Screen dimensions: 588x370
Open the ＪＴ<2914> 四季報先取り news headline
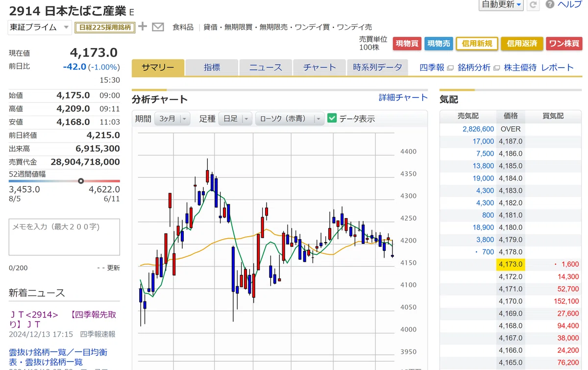pos(63,320)
